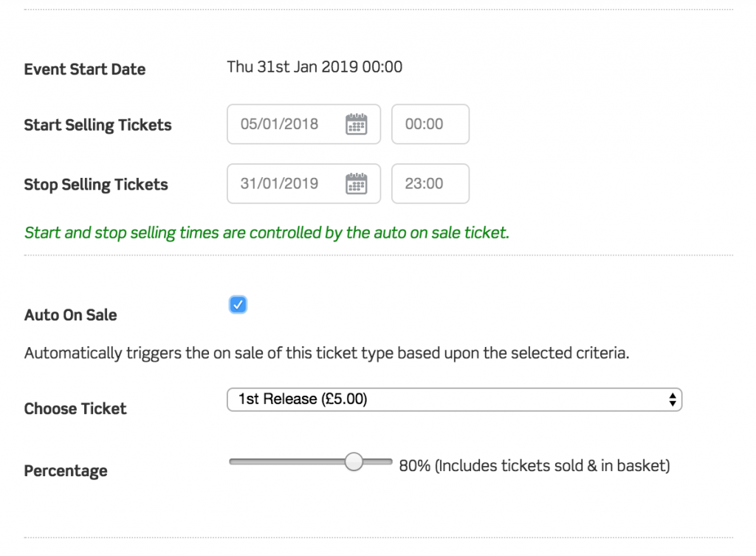Open the Stop Selling Tickets calendar icon

[x=357, y=183]
